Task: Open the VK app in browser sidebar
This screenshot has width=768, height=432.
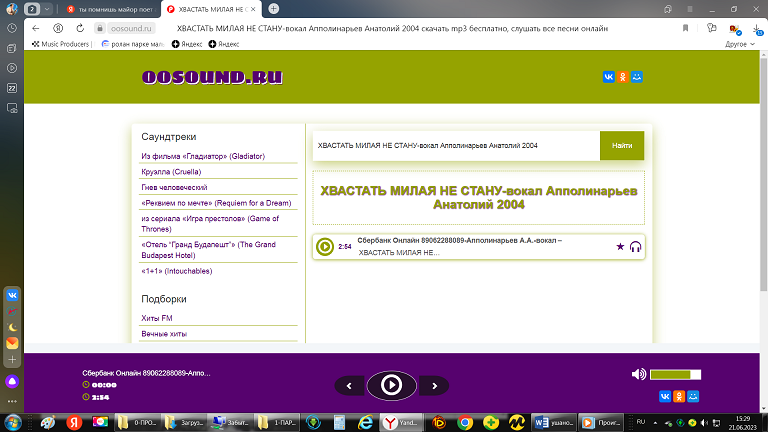Action: click(x=12, y=295)
